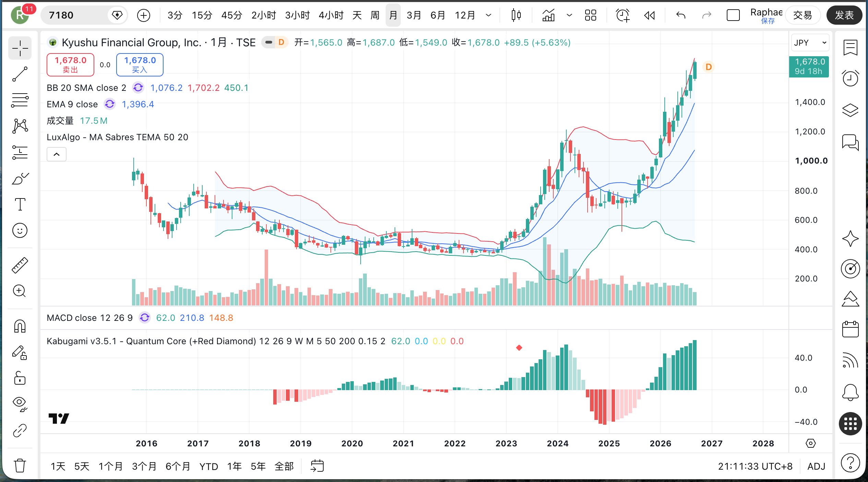Select the ruler measure tool
This screenshot has height=482, width=868.
[20, 265]
